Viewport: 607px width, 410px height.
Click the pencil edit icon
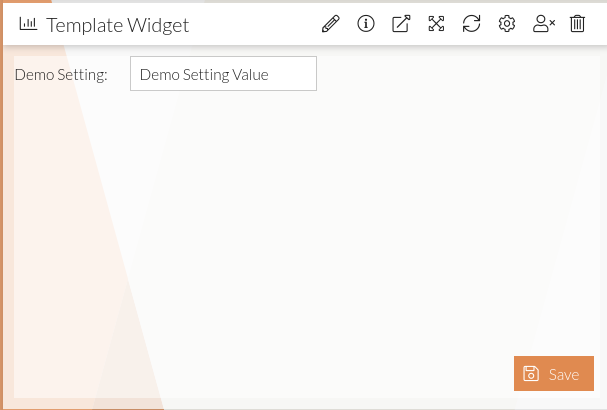tap(331, 24)
